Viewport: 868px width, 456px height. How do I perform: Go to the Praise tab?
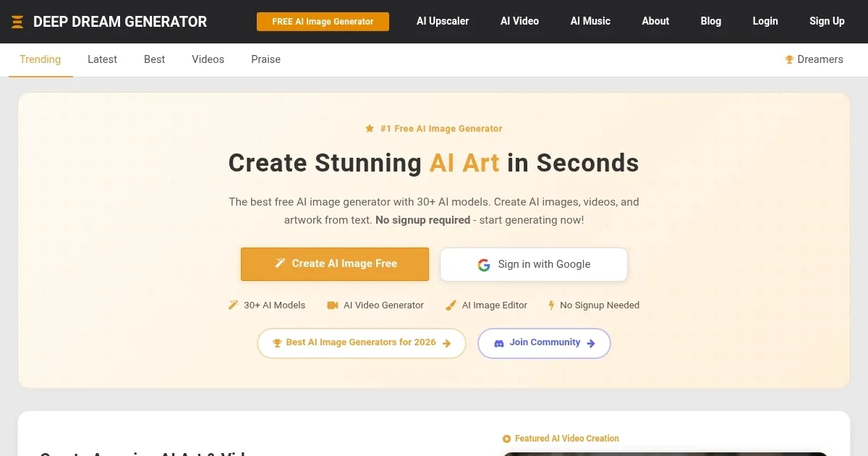(x=265, y=59)
